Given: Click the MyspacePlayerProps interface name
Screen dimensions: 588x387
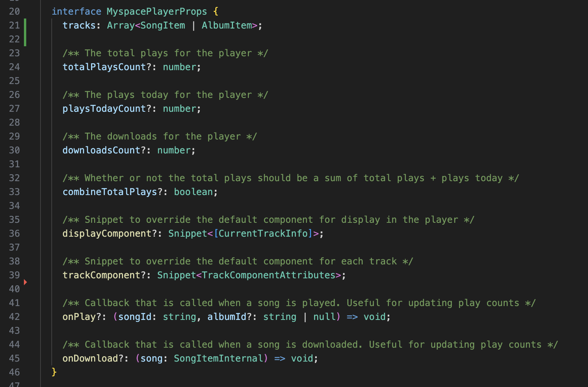Looking at the screenshot, I should (x=157, y=12).
